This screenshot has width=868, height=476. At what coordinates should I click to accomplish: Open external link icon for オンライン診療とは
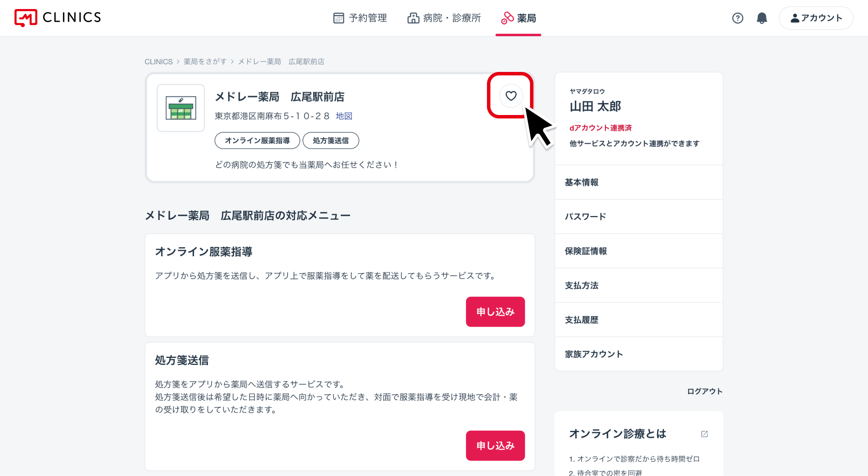(x=704, y=434)
